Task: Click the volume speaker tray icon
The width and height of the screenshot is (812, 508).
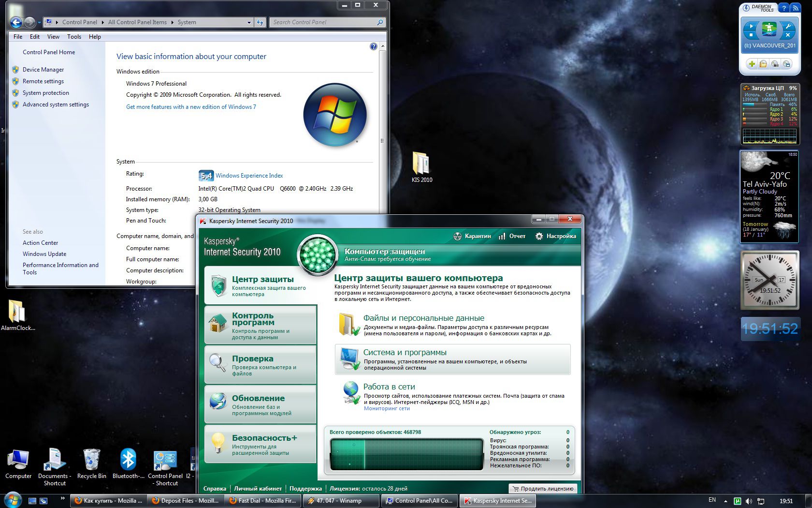Action: tap(749, 501)
